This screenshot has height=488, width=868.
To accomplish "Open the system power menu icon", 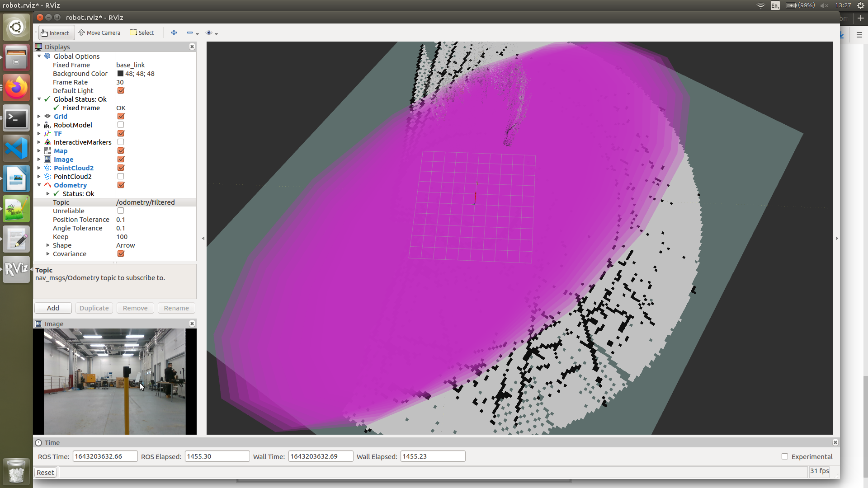I will point(861,5).
